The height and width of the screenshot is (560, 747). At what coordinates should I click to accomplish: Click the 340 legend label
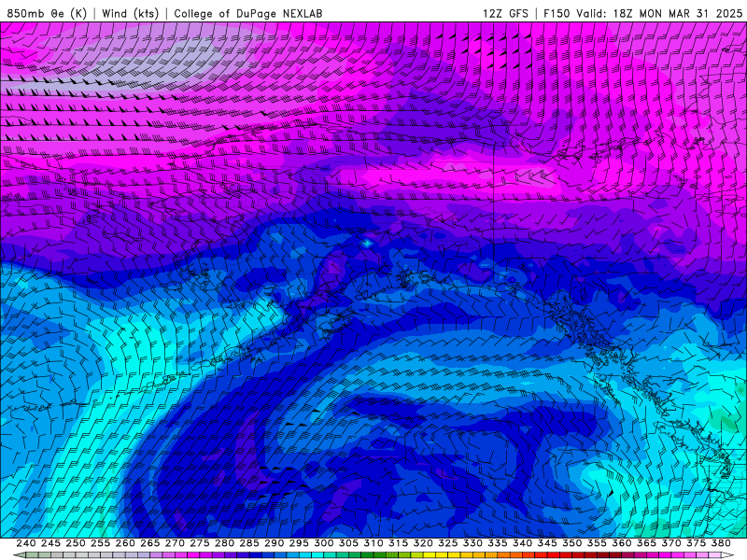click(x=523, y=543)
